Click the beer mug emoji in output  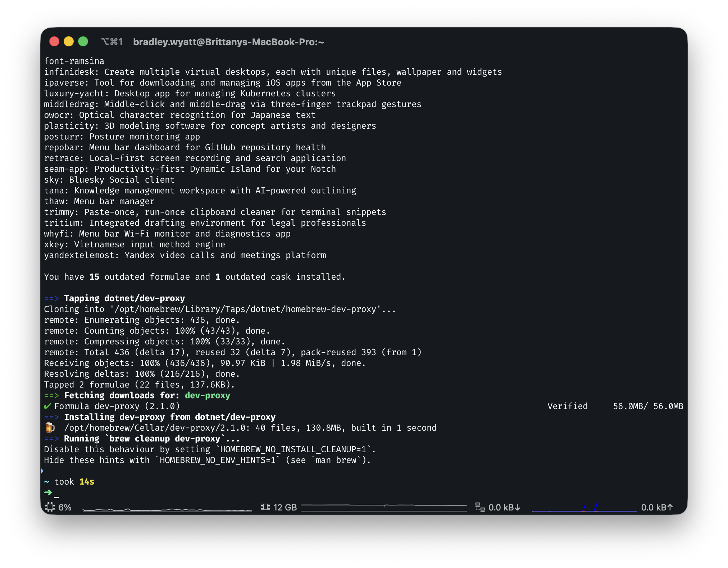50,427
